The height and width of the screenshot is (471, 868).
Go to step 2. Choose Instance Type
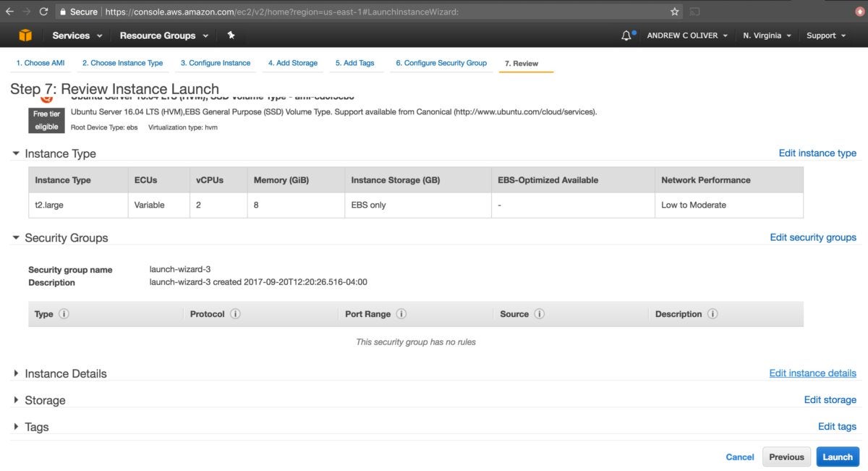[122, 63]
